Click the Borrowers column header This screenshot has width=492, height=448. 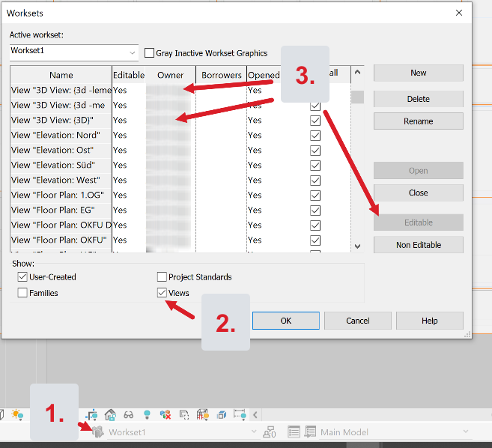tap(221, 75)
